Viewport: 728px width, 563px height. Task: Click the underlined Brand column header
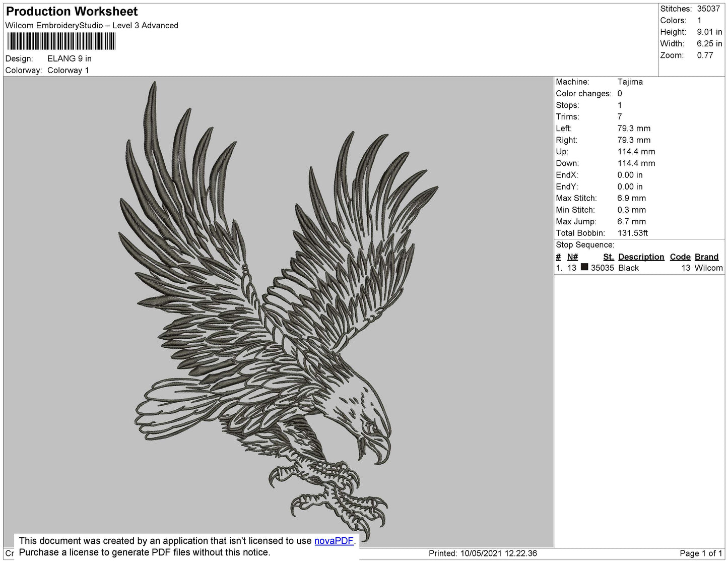[706, 257]
